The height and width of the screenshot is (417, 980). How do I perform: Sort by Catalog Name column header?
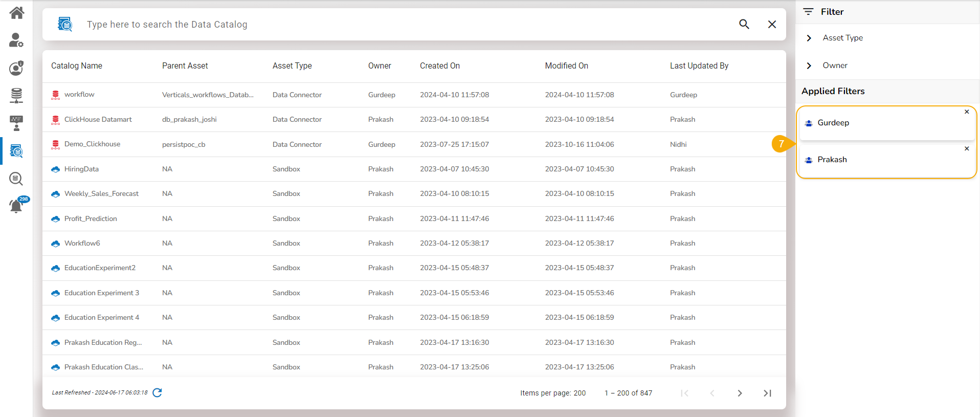click(77, 65)
